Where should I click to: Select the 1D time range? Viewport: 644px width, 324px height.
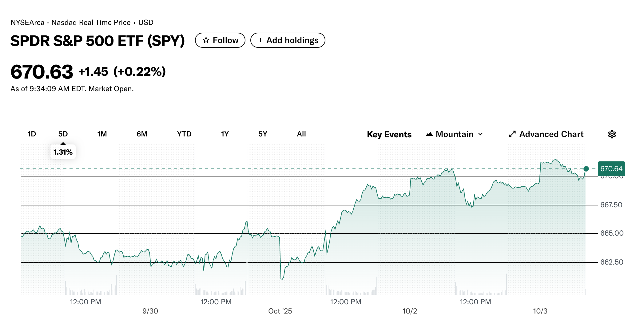pos(32,134)
